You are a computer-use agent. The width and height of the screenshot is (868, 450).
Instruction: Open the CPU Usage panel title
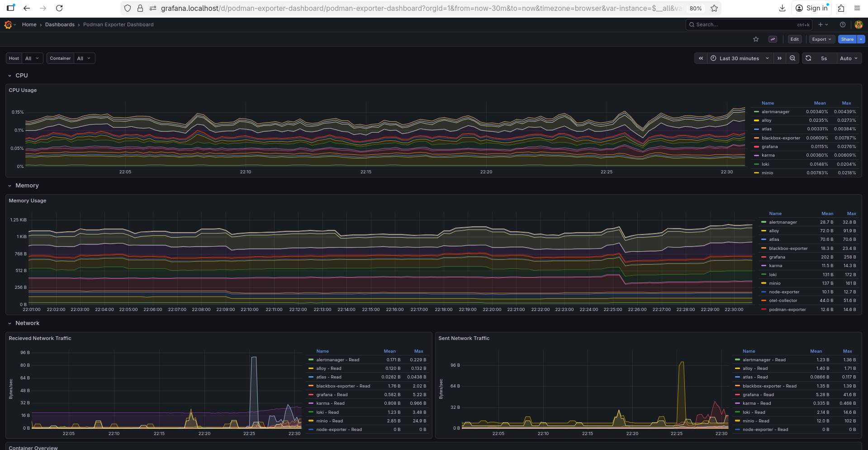tap(23, 90)
